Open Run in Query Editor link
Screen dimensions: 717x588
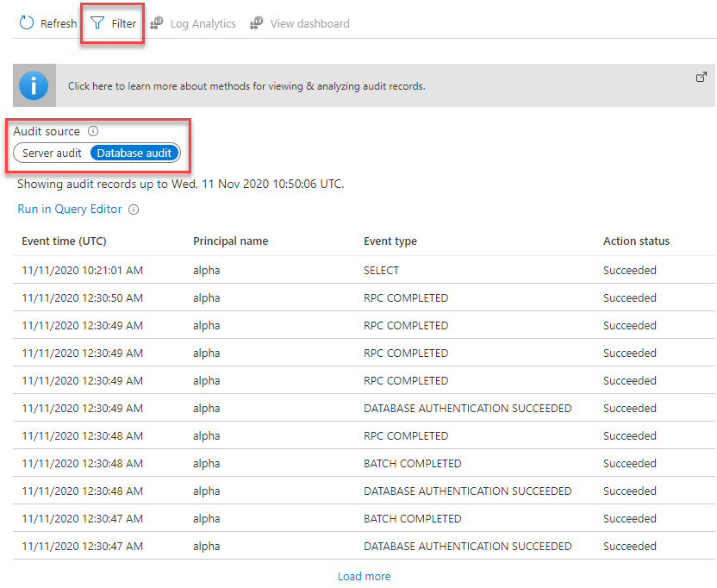click(70, 210)
